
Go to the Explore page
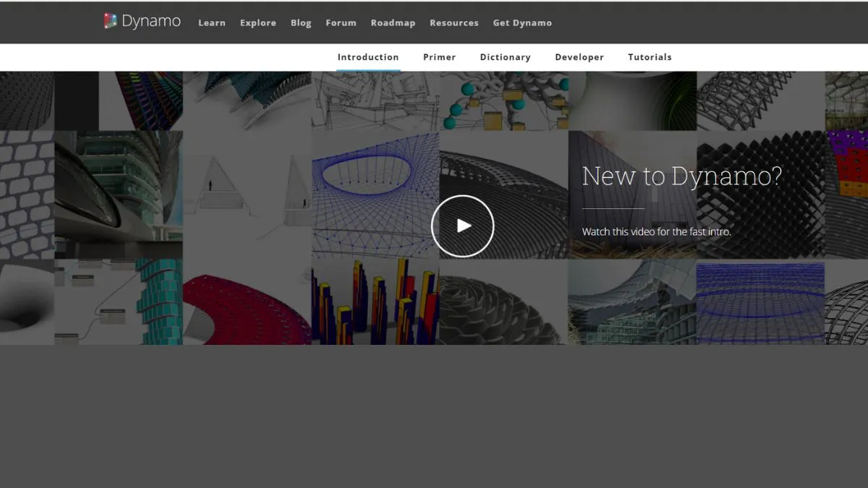pos(258,23)
